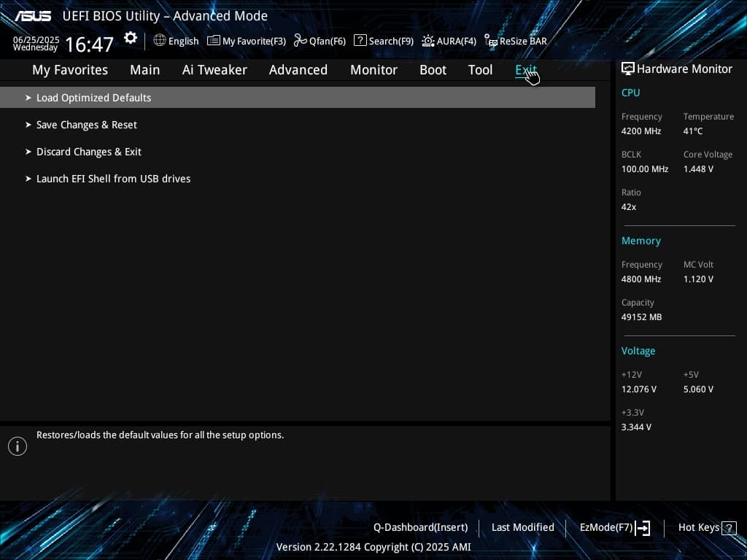Click the English language label
Screen dimensions: 747x560
183,41
